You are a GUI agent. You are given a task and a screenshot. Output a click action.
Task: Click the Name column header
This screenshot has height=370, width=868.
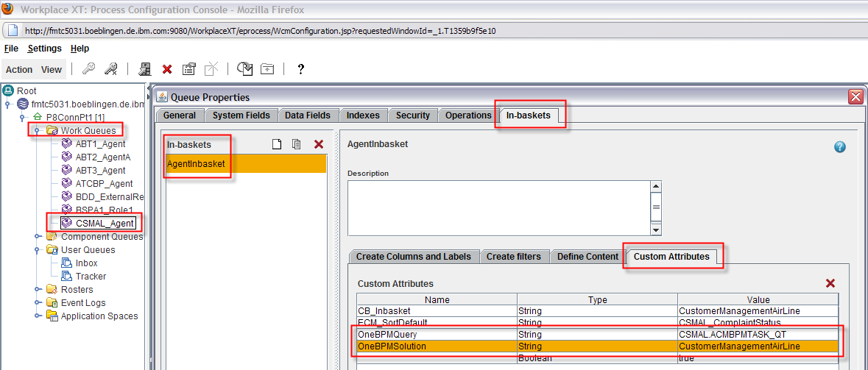pos(437,300)
